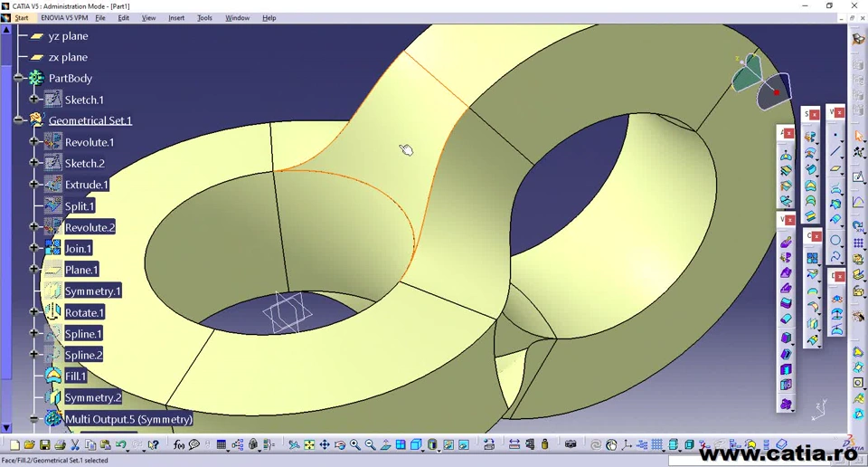
Task: Click the Zoom Out magnifier
Action: tap(370, 445)
